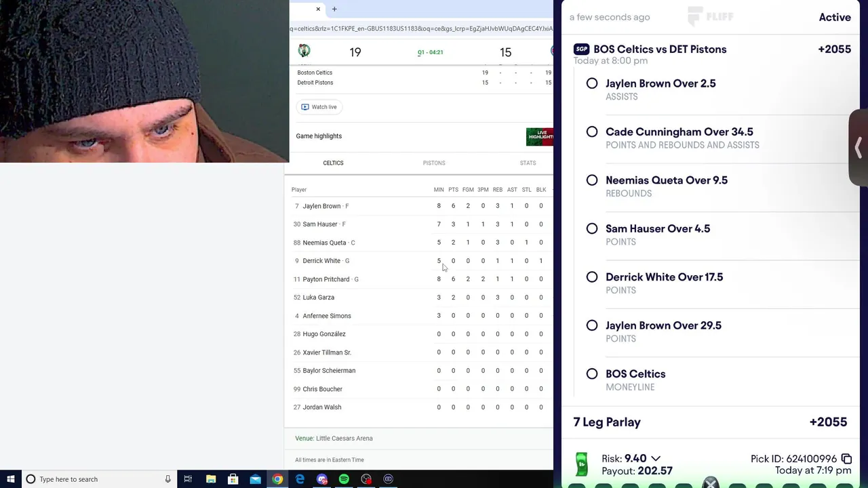Click the Fliff cash bill icon beside Risk
868x488 pixels.
pyautogui.click(x=581, y=464)
